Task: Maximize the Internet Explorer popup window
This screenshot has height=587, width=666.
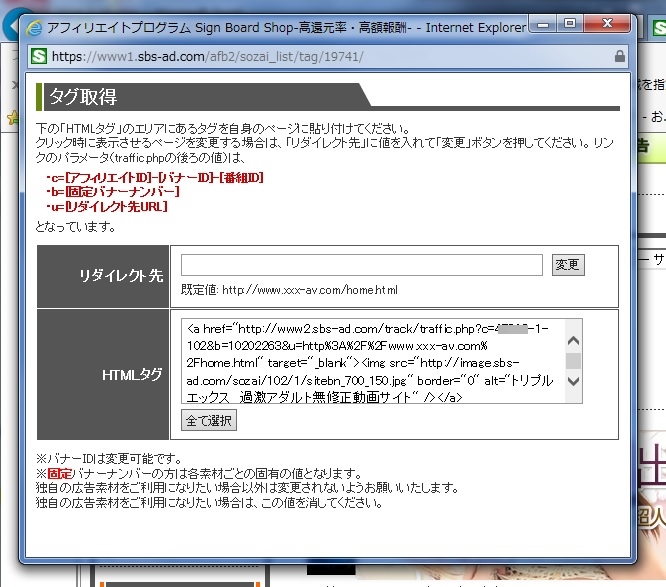Action: pyautogui.click(x=570, y=23)
